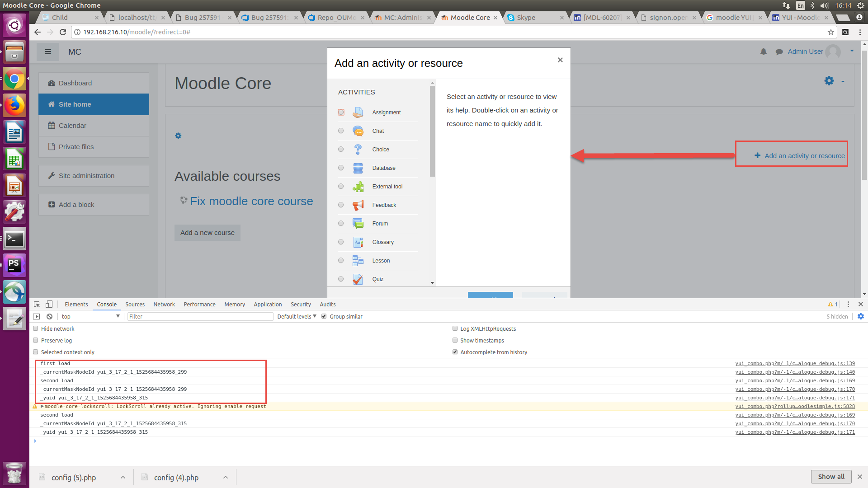Click the Database activity icon
868x488 pixels.
pyautogui.click(x=358, y=168)
